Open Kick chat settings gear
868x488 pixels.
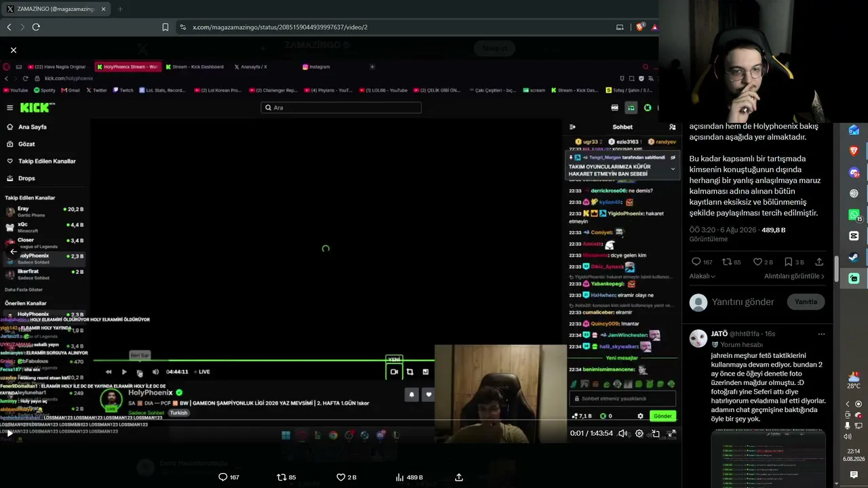[x=639, y=416]
